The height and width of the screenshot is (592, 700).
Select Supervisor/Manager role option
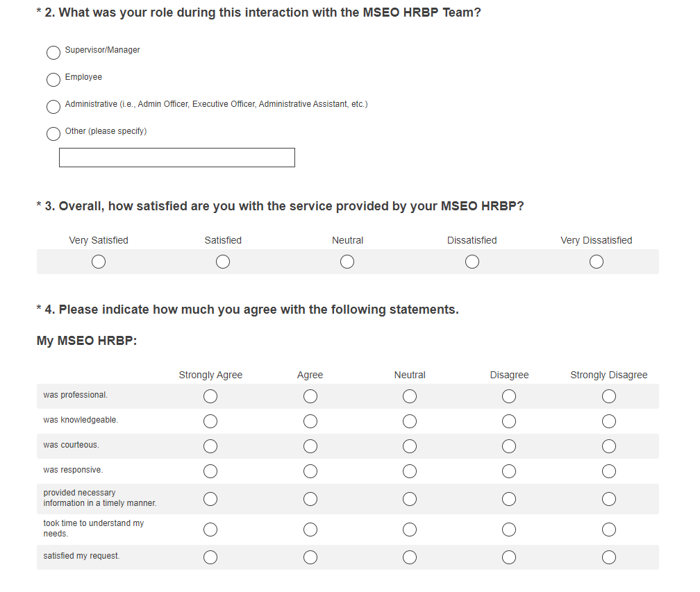(53, 53)
